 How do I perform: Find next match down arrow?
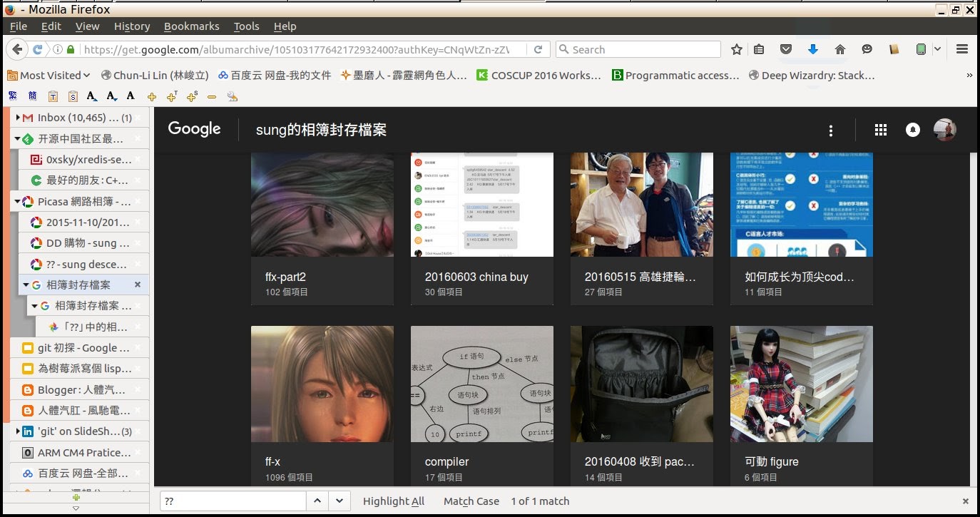[340, 501]
